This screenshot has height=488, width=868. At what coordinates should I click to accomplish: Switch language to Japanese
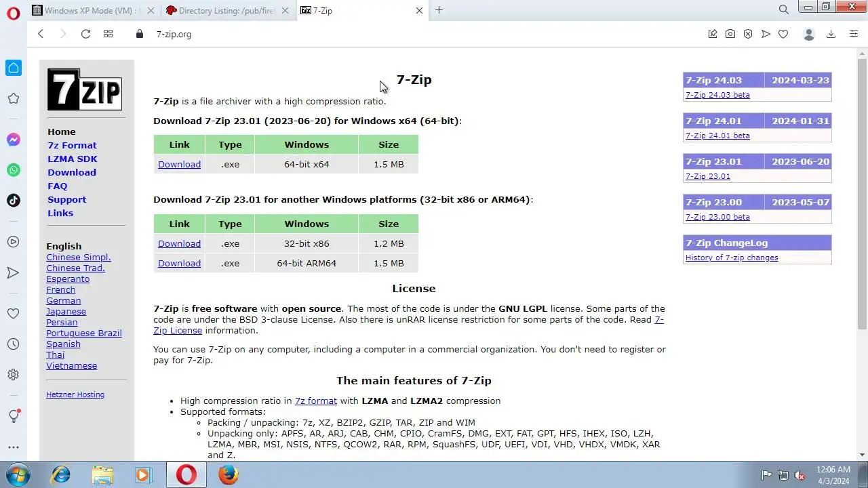(x=66, y=311)
